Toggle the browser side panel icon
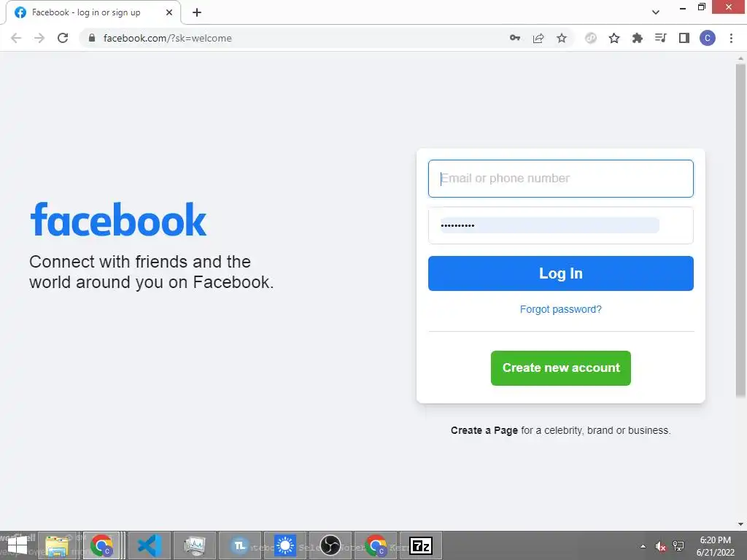This screenshot has width=747, height=560. point(684,38)
